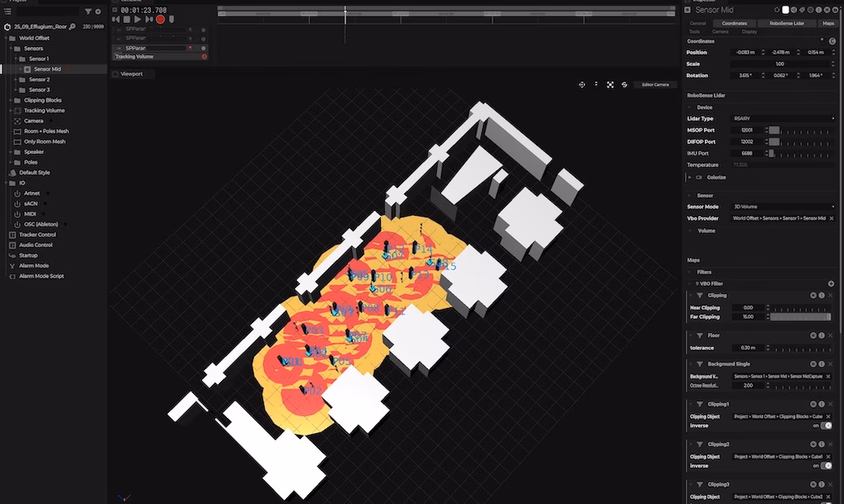Viewport: 844px width, 504px height.
Task: Click the filter funnel icon in Project panel
Action: coord(88,12)
